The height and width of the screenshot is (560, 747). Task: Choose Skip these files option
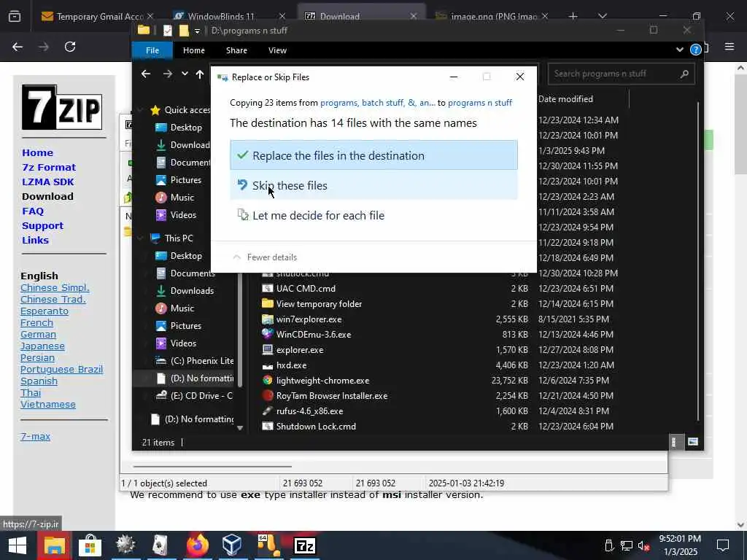373,185
